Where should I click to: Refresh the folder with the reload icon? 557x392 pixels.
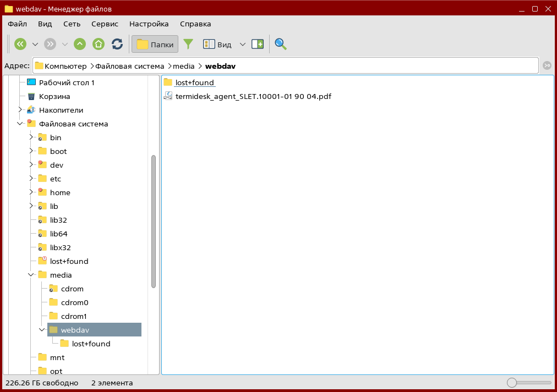(x=117, y=44)
